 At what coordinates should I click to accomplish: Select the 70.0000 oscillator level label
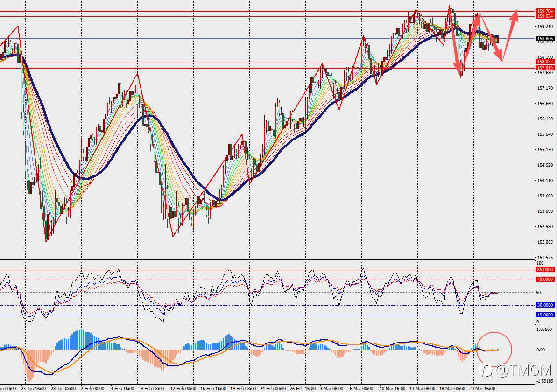tap(545, 280)
